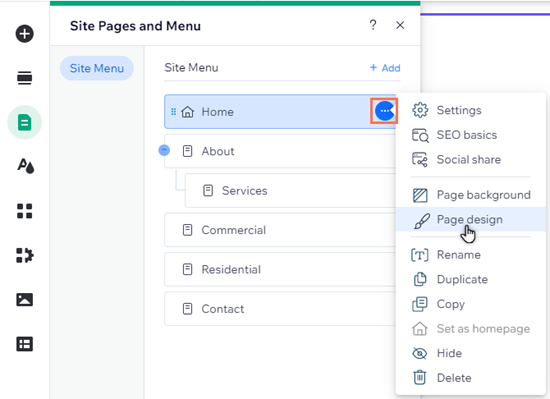The image size is (550, 399).
Task: Choose Social share in the menu
Action: (471, 160)
